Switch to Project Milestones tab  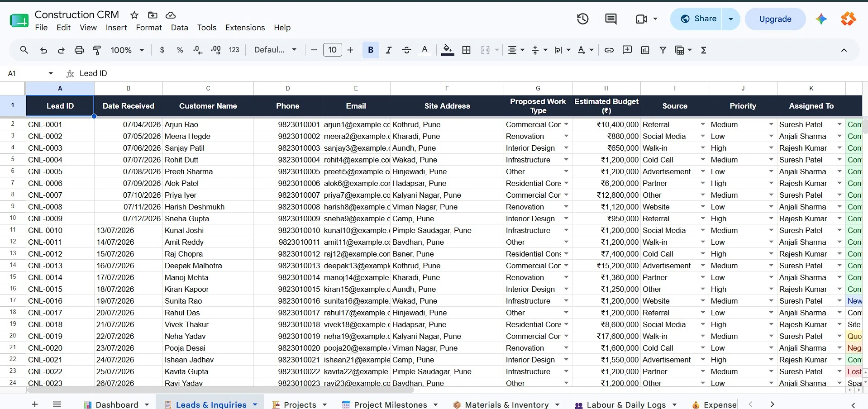point(390,404)
